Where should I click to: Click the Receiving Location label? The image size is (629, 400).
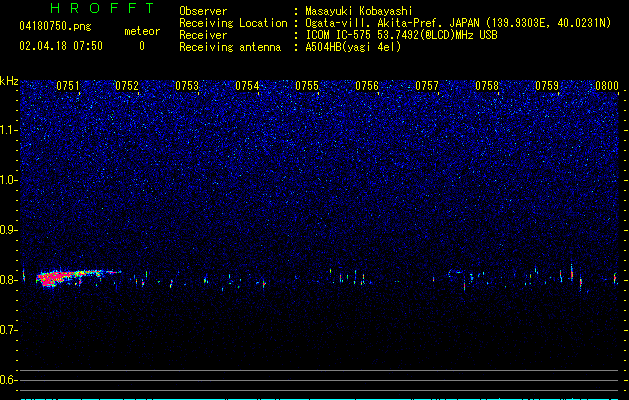pos(233,23)
